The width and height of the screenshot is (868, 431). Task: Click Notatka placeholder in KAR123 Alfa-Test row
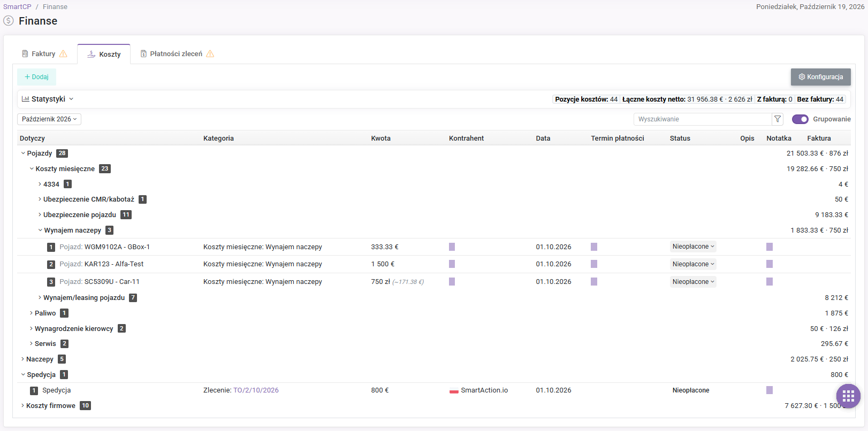coord(770,264)
